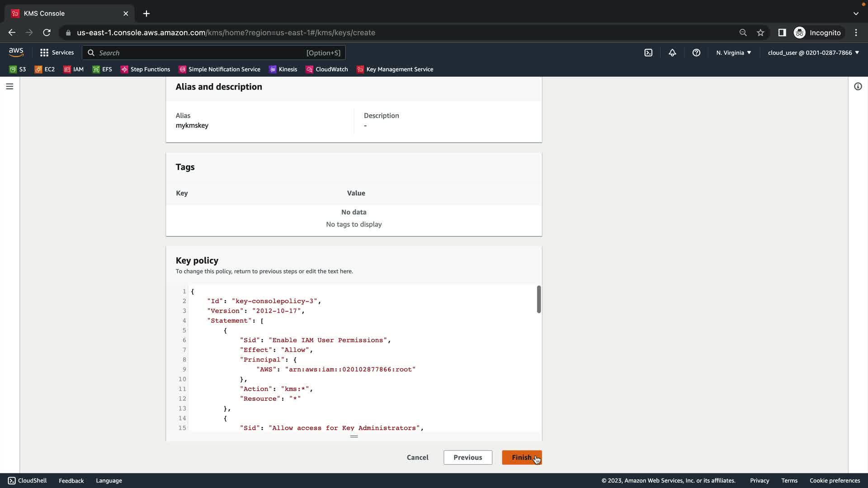
Task: Click the Previous button
Action: click(x=467, y=457)
